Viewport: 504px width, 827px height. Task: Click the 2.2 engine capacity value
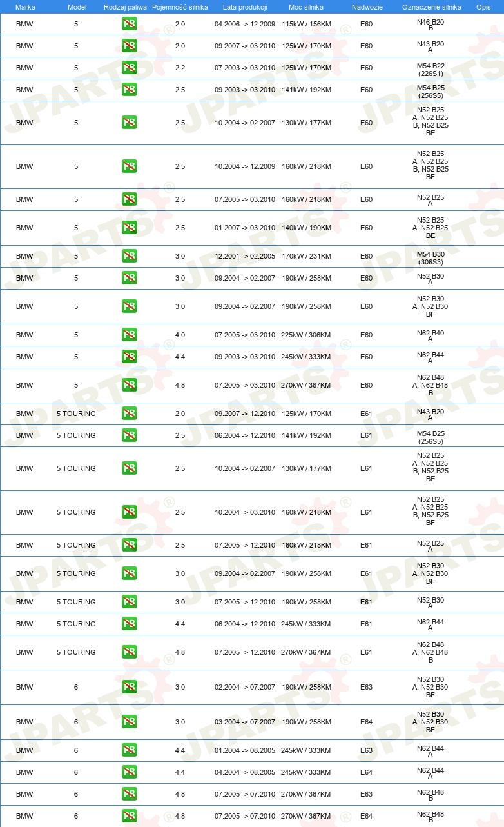[180, 68]
